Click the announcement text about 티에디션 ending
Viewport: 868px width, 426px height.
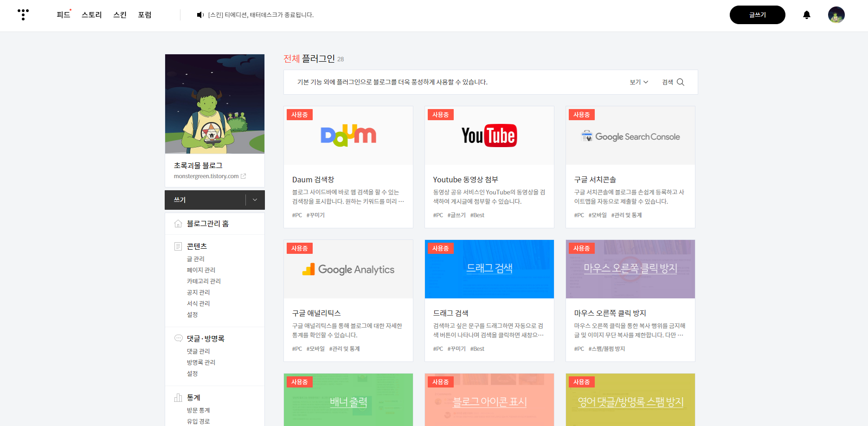tap(261, 15)
